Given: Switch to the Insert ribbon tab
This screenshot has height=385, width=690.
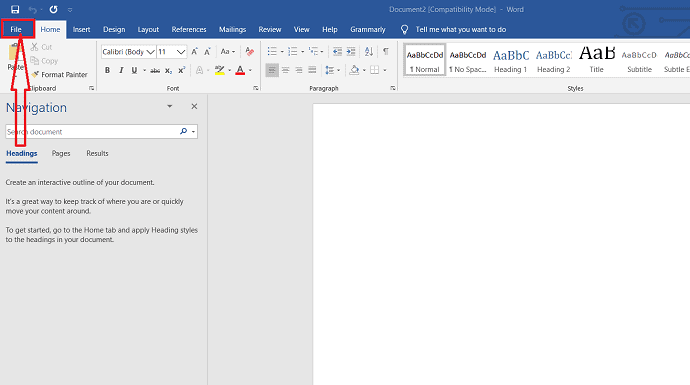Looking at the screenshot, I should 81,29.
